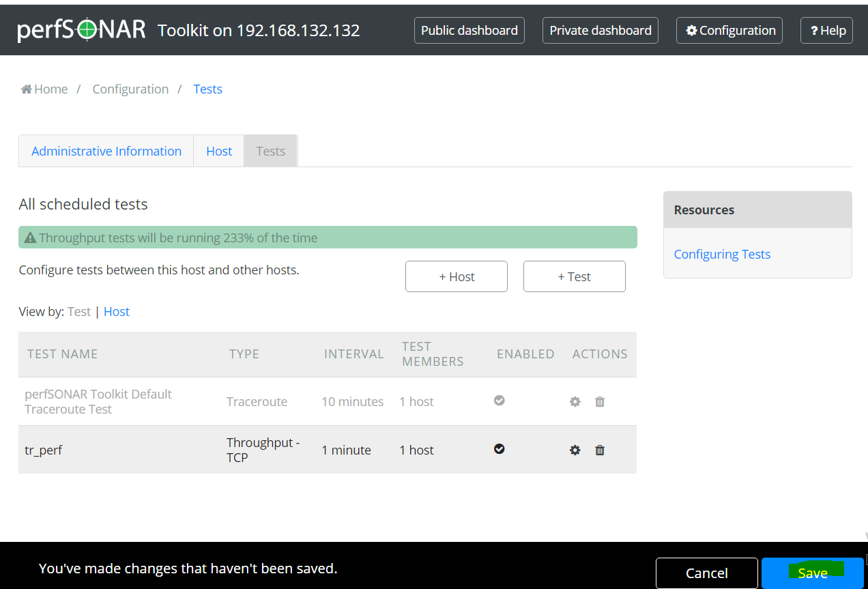Click the Traceroute type cell
Viewport: 868px width, 589px height.
click(x=257, y=401)
